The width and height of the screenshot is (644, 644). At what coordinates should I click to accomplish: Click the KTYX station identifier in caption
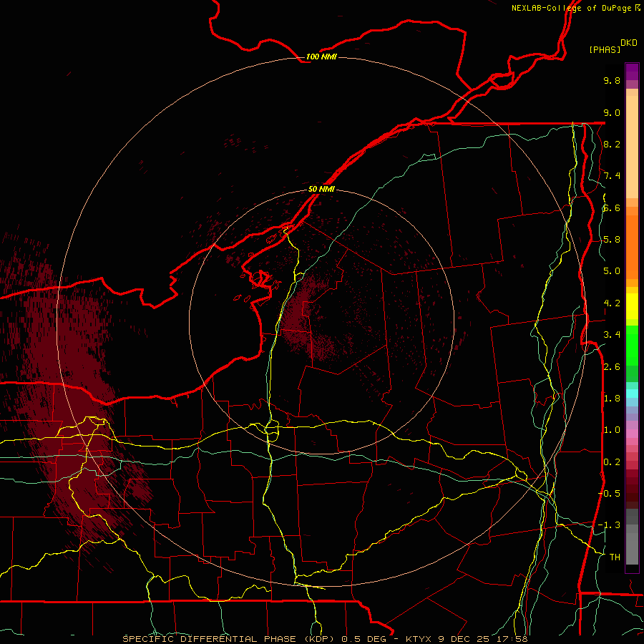click(419, 639)
